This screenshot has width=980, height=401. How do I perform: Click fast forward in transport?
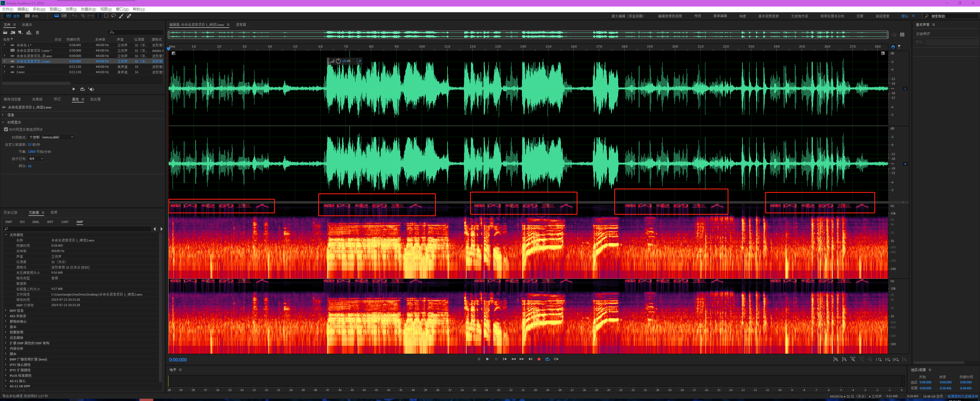[522, 359]
